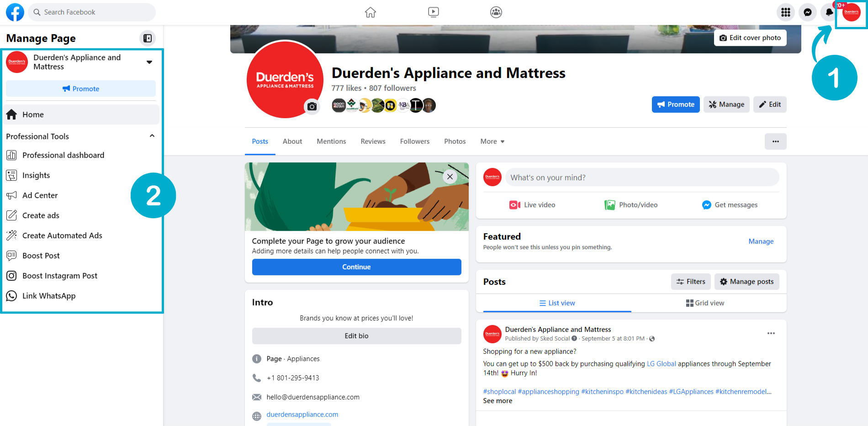Switch to the Reviews tab
The height and width of the screenshot is (426, 868).
point(373,142)
